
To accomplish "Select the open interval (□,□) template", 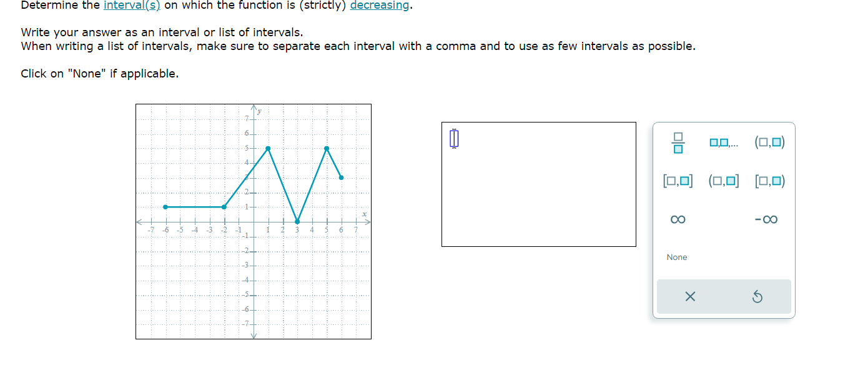I will pyautogui.click(x=769, y=141).
